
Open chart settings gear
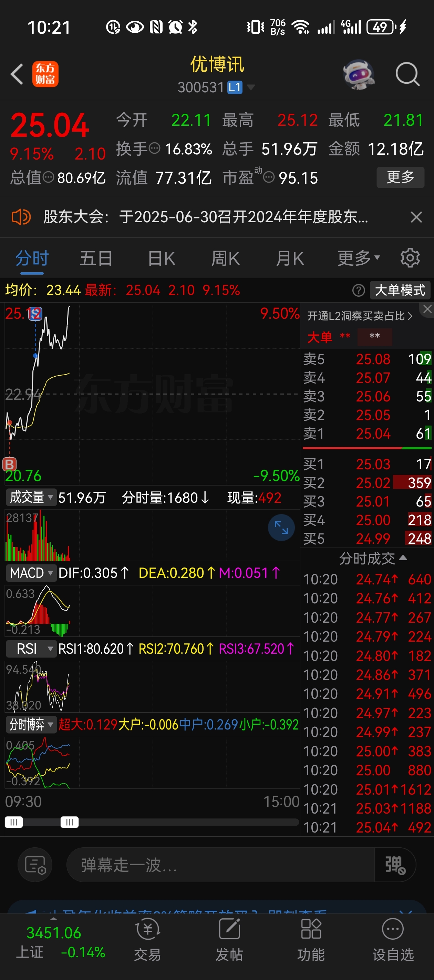410,258
